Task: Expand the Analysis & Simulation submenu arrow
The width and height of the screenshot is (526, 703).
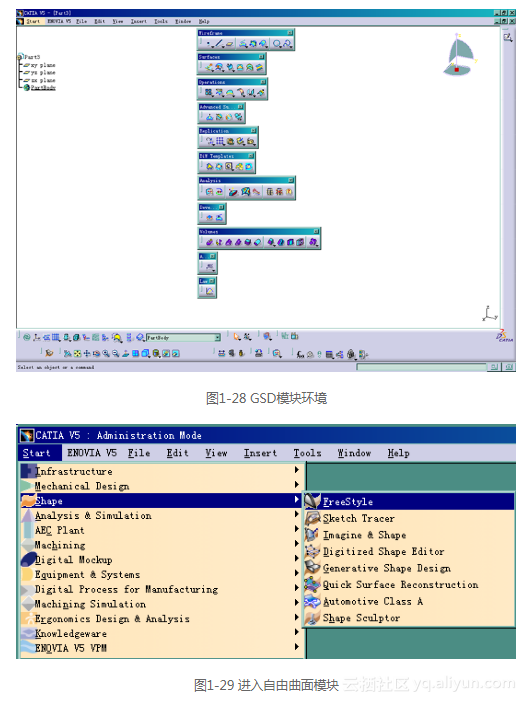Action: click(296, 514)
